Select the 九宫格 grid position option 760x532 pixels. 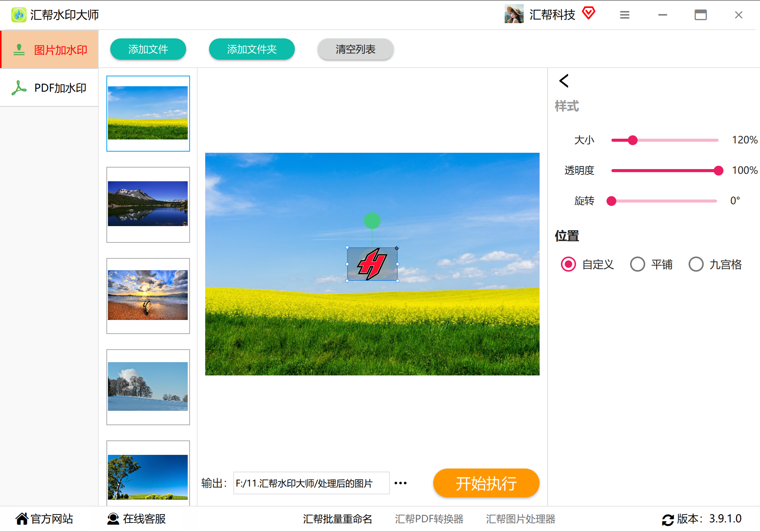pos(696,264)
